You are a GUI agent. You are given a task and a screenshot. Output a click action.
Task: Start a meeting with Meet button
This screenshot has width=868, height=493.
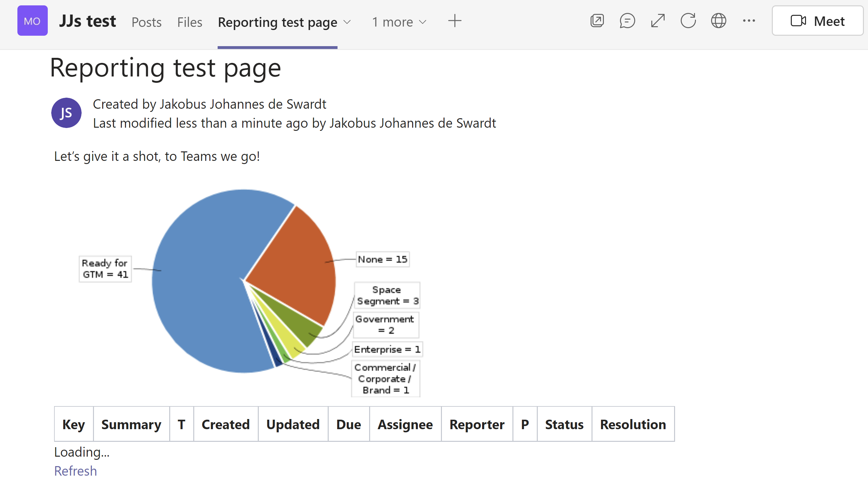[x=817, y=21]
